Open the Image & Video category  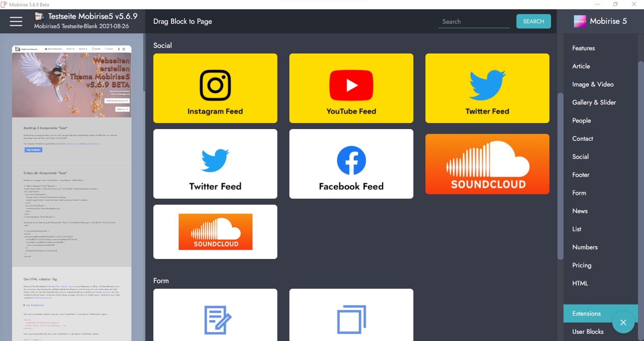pyautogui.click(x=593, y=84)
